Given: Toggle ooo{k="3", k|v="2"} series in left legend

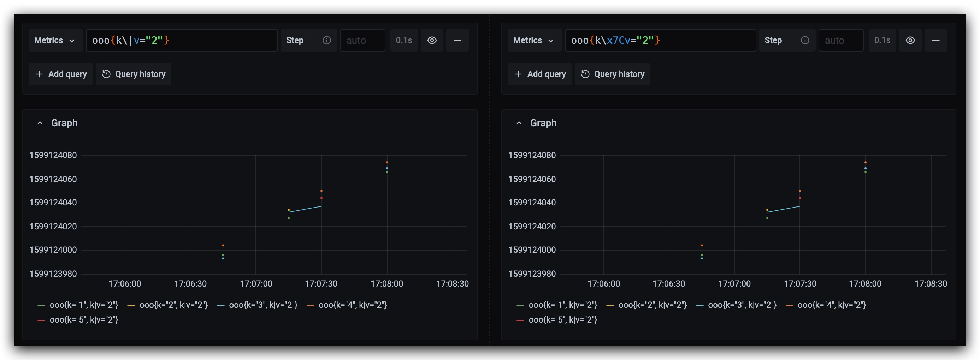Looking at the screenshot, I should pyautogui.click(x=258, y=305).
